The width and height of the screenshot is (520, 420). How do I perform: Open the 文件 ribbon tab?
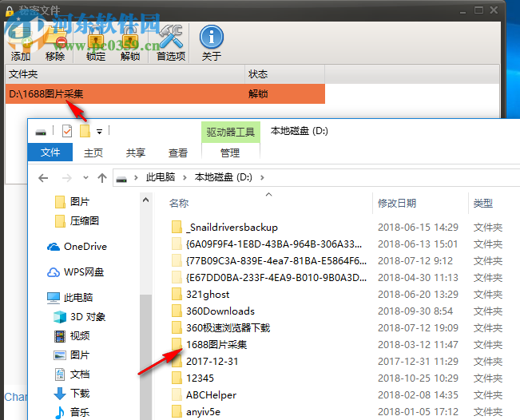pos(50,153)
